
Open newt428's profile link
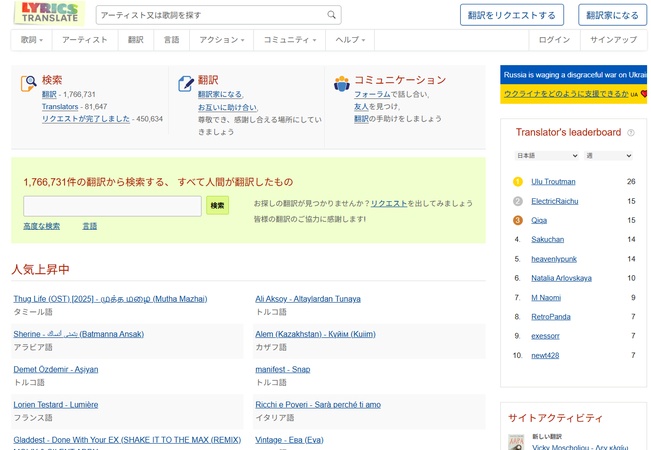[x=545, y=355]
